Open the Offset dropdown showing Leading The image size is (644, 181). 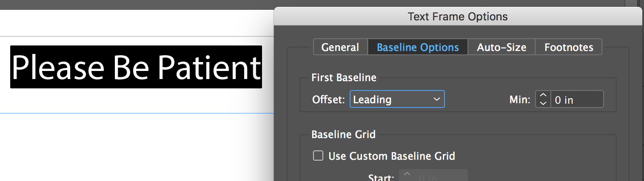coord(397,99)
